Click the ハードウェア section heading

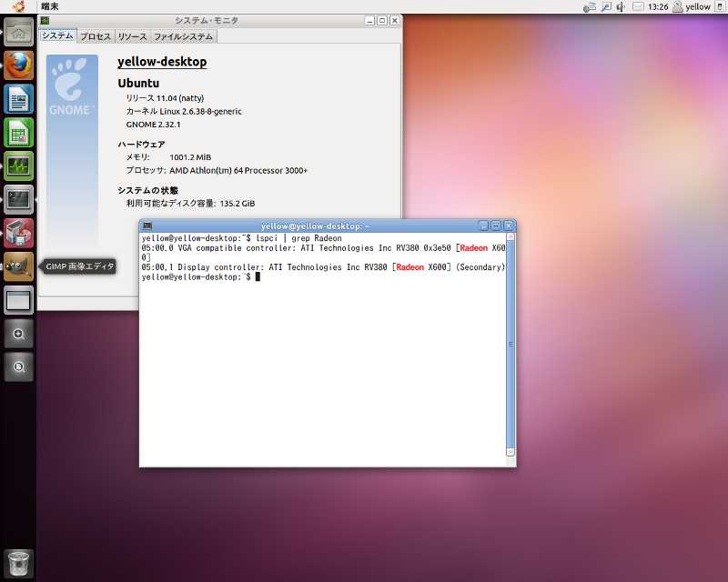[141, 145]
